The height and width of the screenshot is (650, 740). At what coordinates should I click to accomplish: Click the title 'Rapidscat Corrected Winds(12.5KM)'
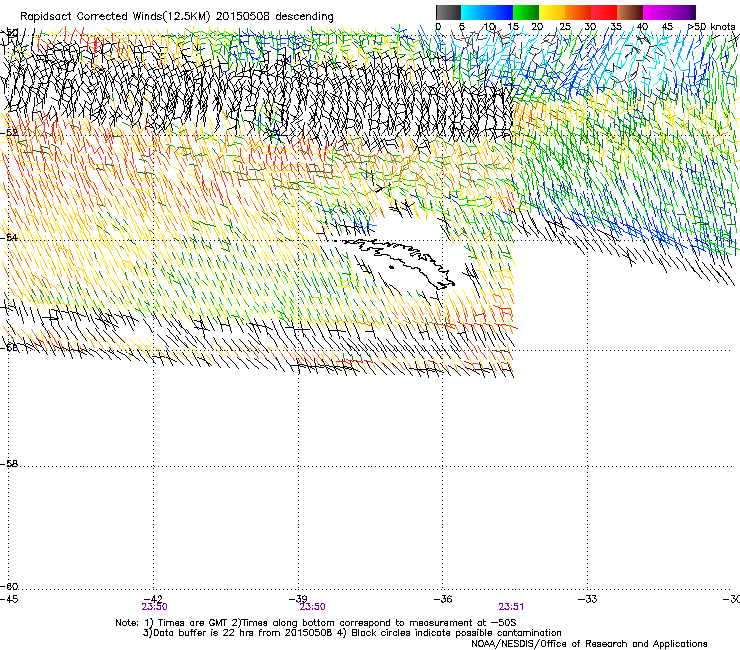115,17
